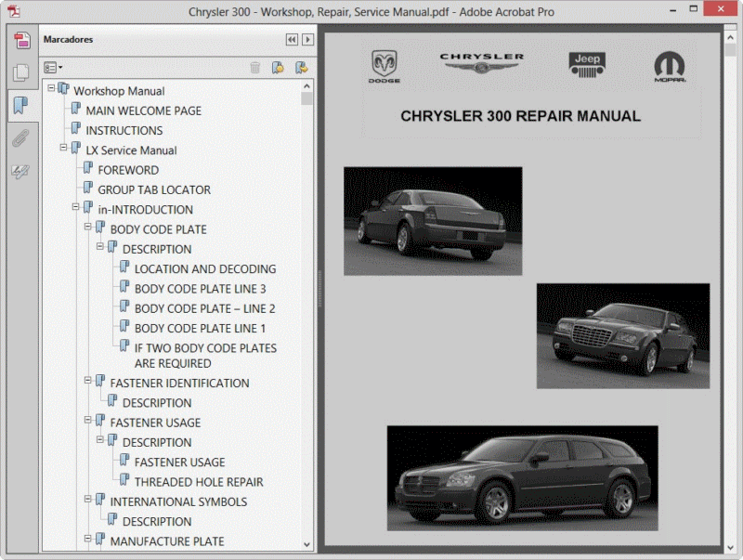Click the Jeep logo in the document
Image resolution: width=743 pixels, height=560 pixels.
[587, 65]
